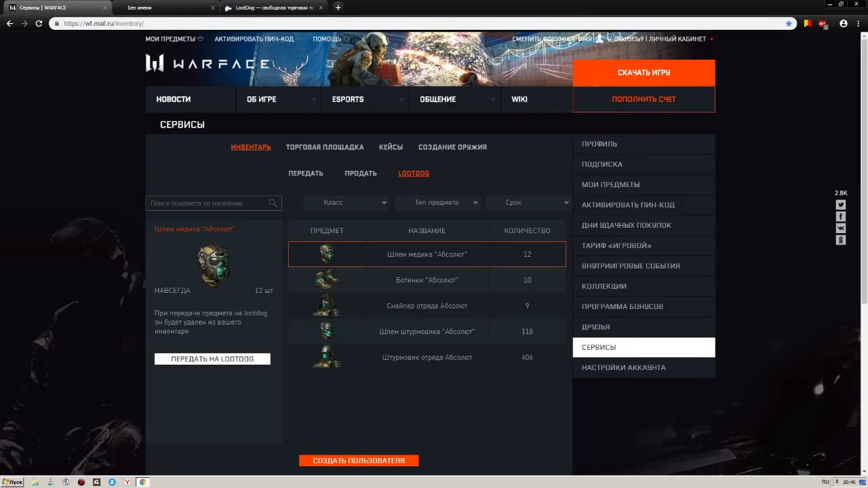Image resolution: width=868 pixels, height=488 pixels.
Task: Open Профиль in the sidebar
Action: pyautogui.click(x=644, y=144)
